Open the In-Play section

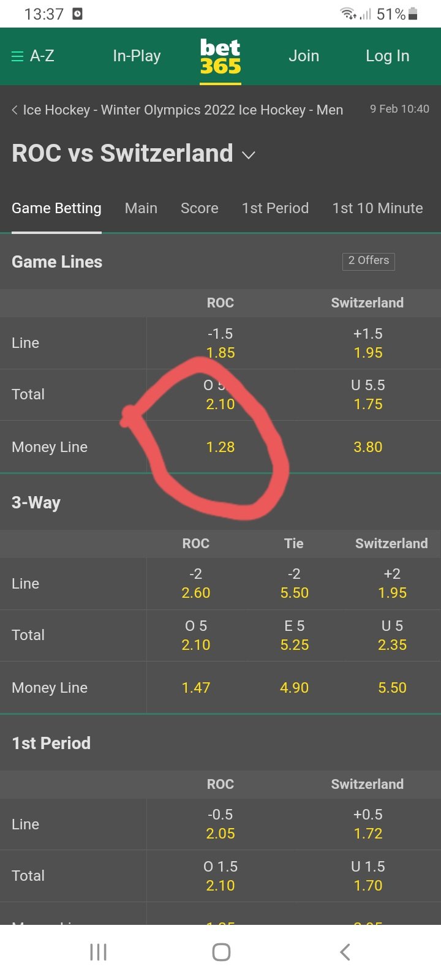137,56
